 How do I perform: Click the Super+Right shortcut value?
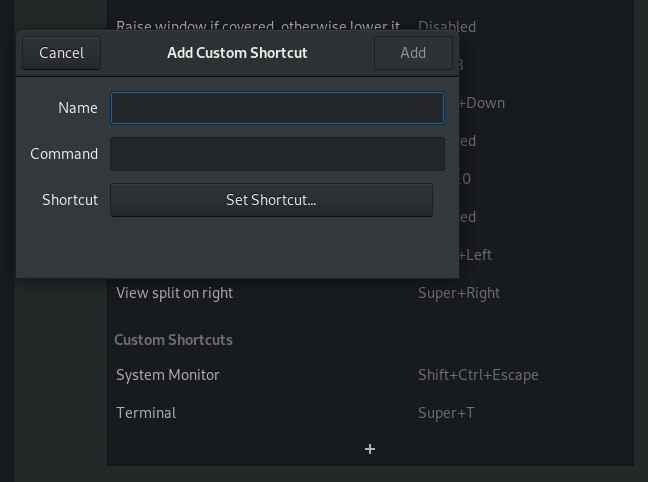(x=459, y=293)
